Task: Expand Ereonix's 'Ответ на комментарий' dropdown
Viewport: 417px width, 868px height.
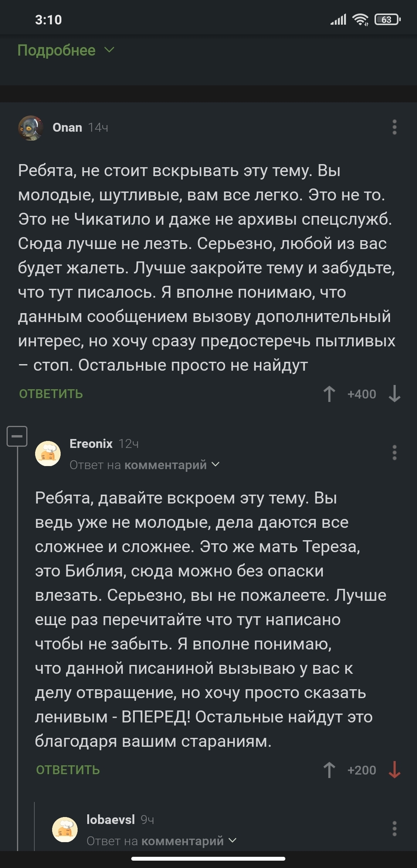Action: coord(145,465)
